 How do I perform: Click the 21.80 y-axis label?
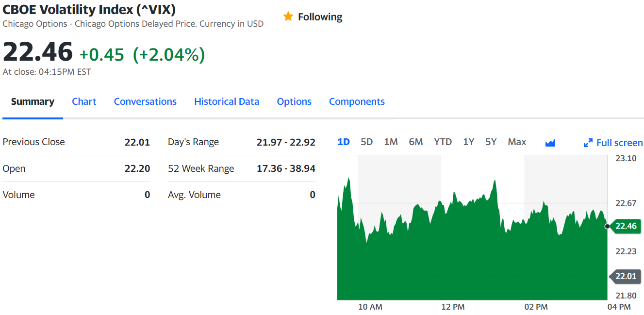coord(626,295)
